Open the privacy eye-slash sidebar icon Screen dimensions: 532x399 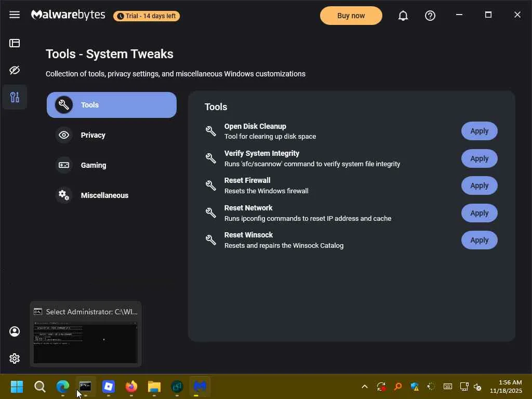(x=14, y=70)
